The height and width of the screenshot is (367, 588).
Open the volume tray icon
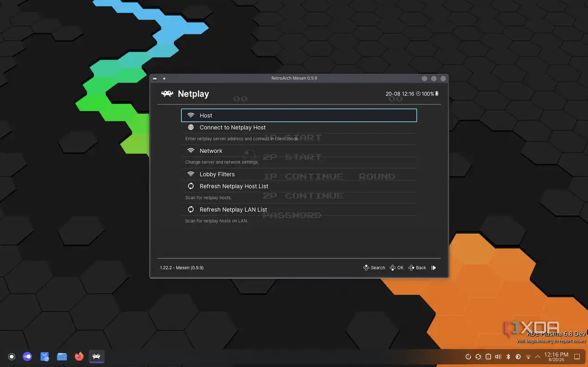(498, 357)
